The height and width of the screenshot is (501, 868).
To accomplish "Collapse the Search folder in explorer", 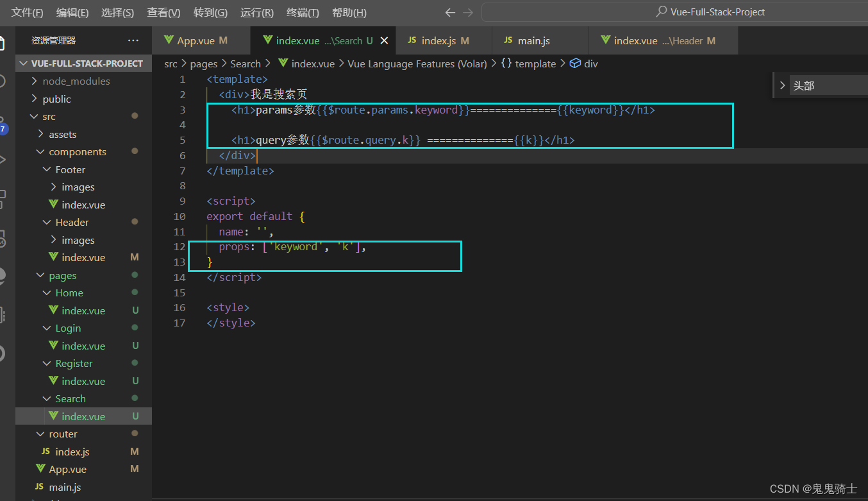I will click(83, 398).
